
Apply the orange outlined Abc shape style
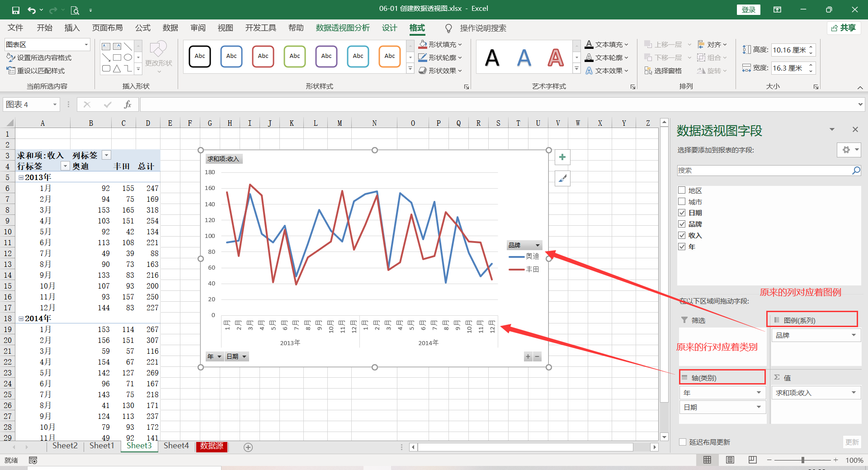pos(390,56)
